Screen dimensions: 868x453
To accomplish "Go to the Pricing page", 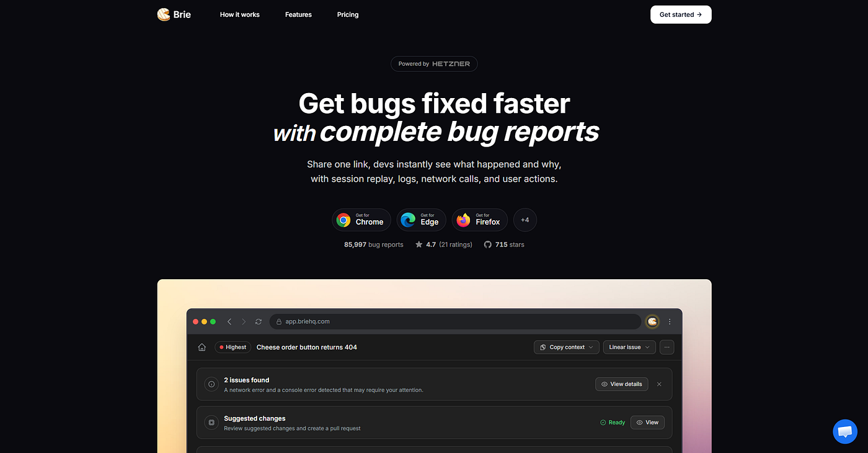I will click(348, 14).
